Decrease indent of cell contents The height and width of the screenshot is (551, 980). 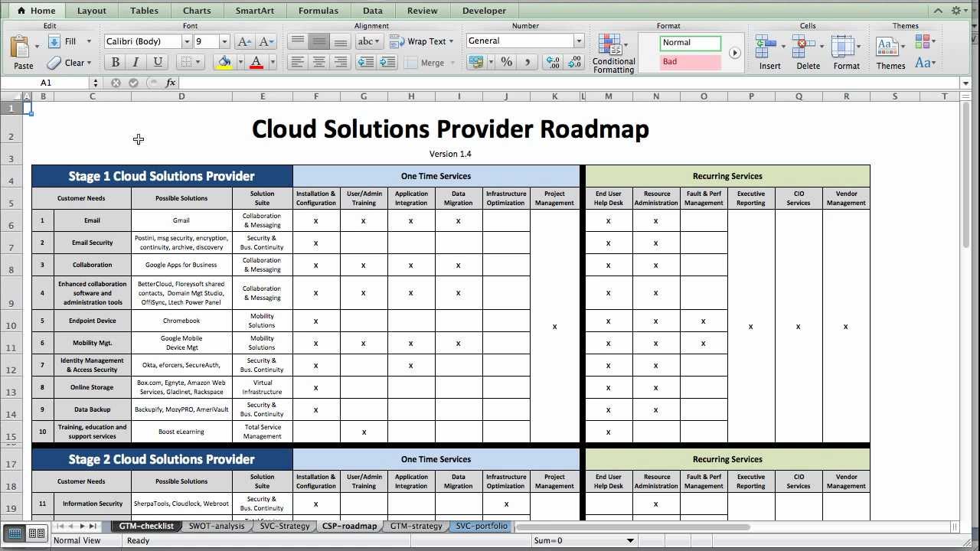coord(366,63)
